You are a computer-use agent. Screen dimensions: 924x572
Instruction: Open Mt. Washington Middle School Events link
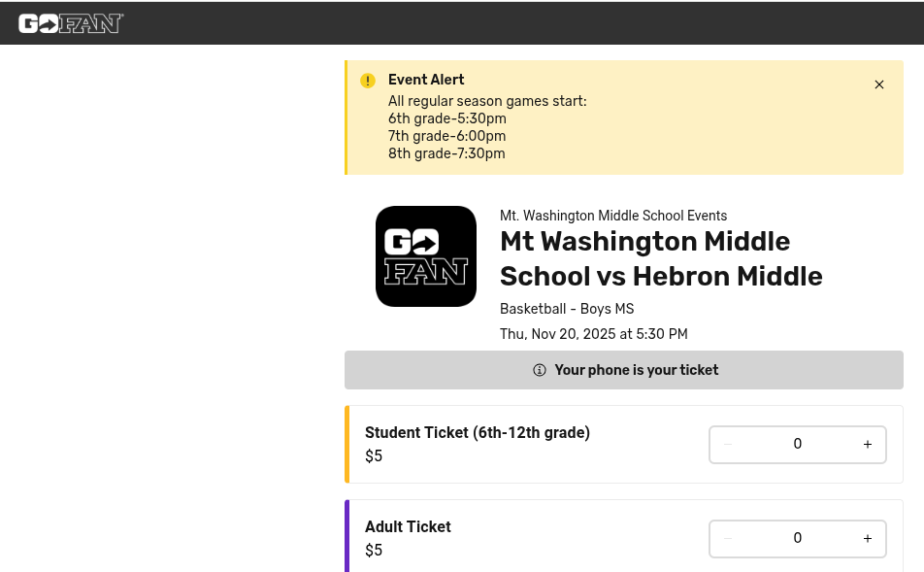pyautogui.click(x=613, y=216)
